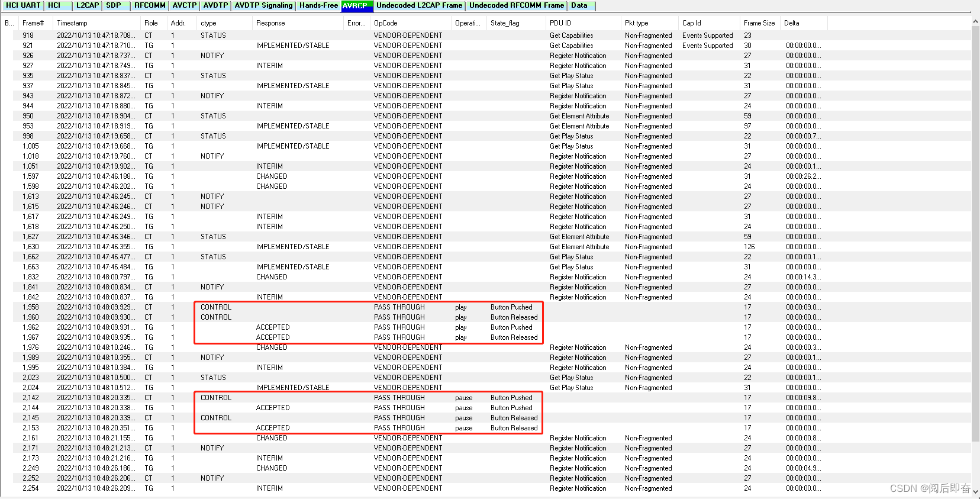Select frame 2,254 INTERIM row
The height and width of the screenshot is (499, 980).
(485, 488)
